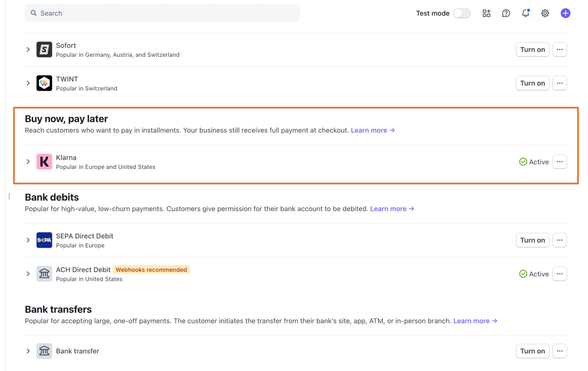Open the notifications bell
The image size is (588, 371).
(x=525, y=13)
